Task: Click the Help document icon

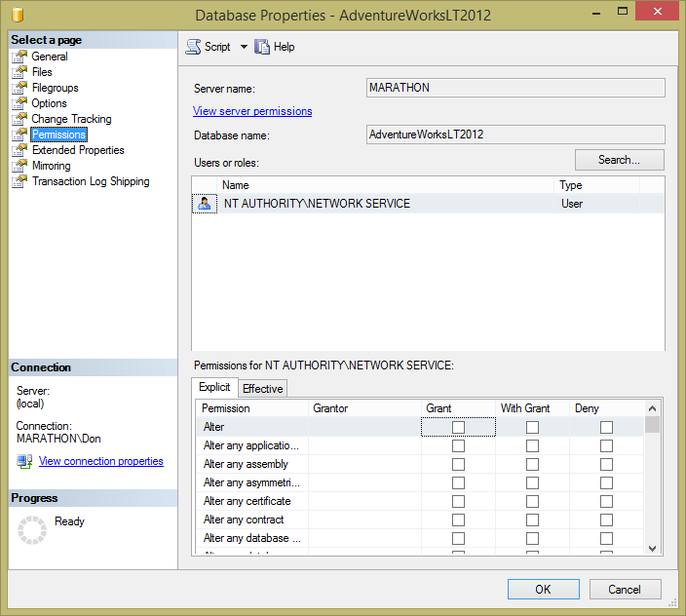Action: (262, 47)
